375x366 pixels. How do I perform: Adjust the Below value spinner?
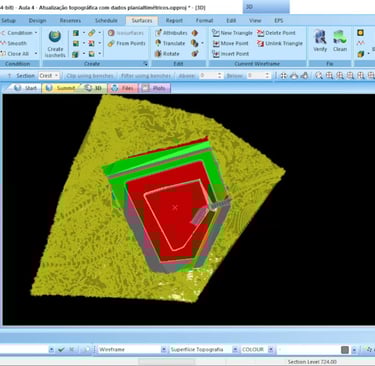[267, 76]
